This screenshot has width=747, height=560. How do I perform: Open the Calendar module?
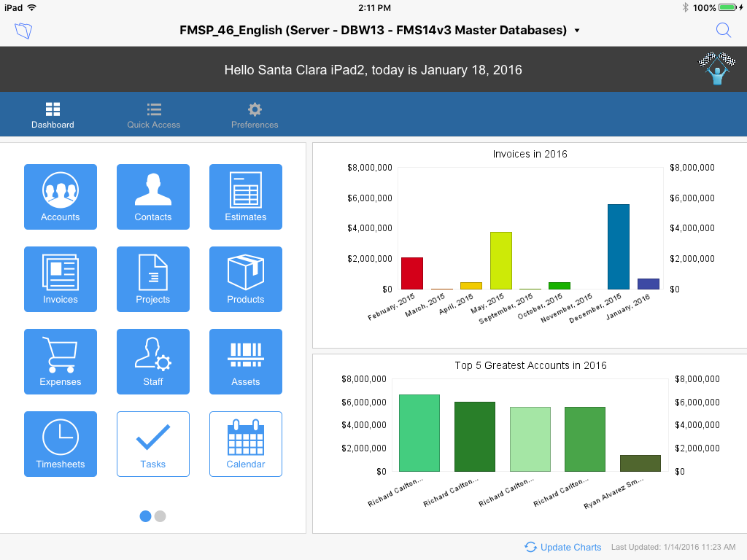click(246, 444)
